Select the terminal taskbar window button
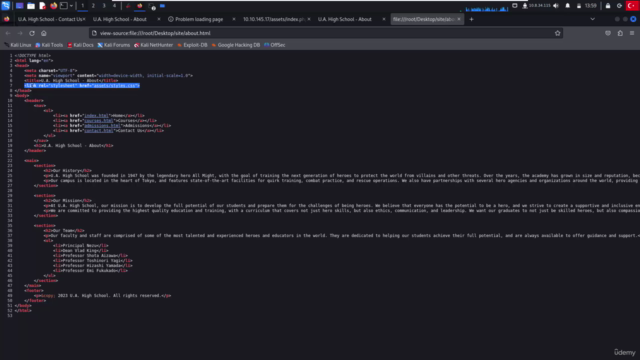 (152, 6)
